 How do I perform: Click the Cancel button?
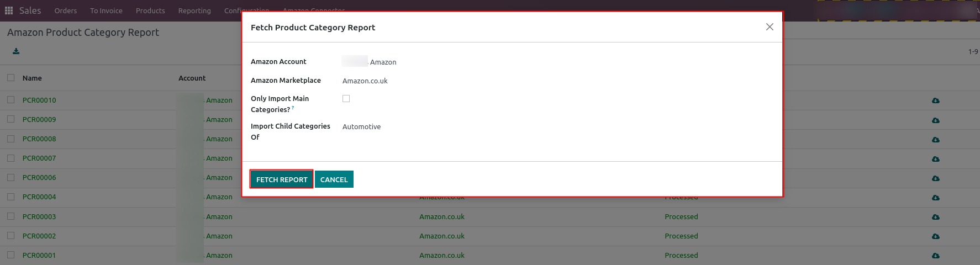coord(334,179)
